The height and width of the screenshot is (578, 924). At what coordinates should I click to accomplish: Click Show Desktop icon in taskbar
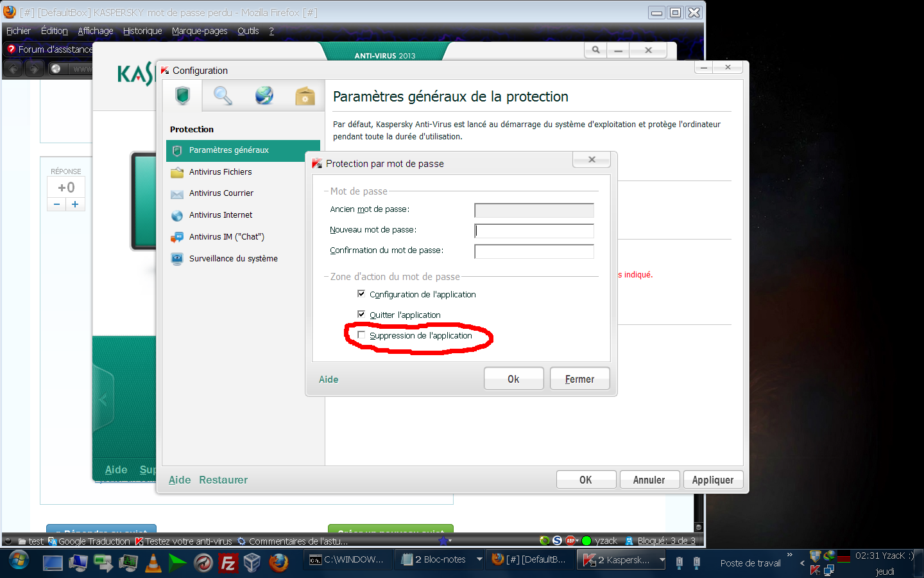tap(53, 563)
